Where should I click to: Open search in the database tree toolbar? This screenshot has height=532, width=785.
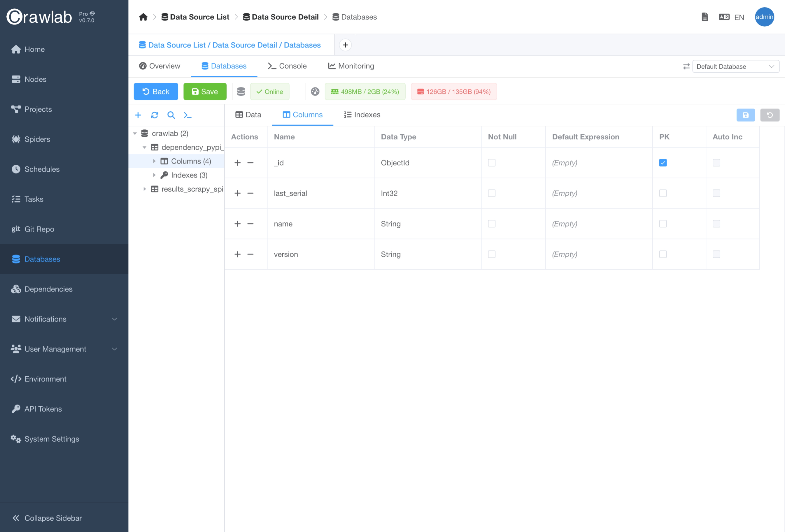(x=171, y=115)
